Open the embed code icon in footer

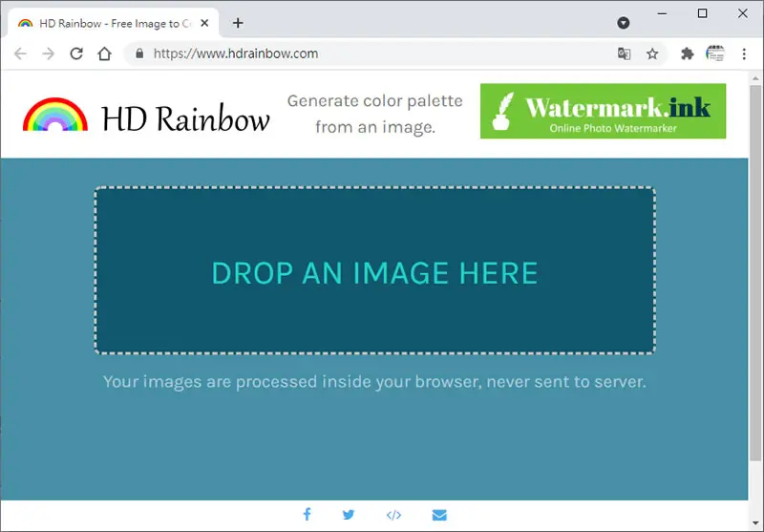point(393,515)
